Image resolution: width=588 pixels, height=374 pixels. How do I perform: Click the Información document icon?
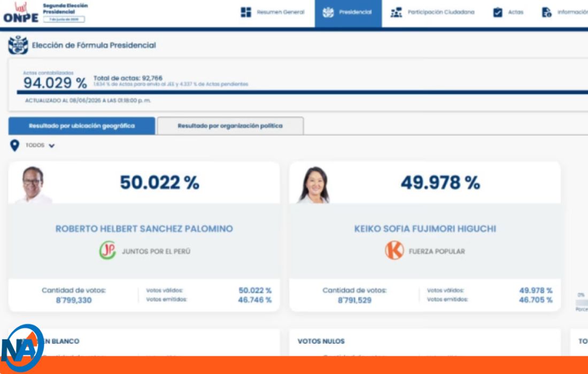click(547, 12)
